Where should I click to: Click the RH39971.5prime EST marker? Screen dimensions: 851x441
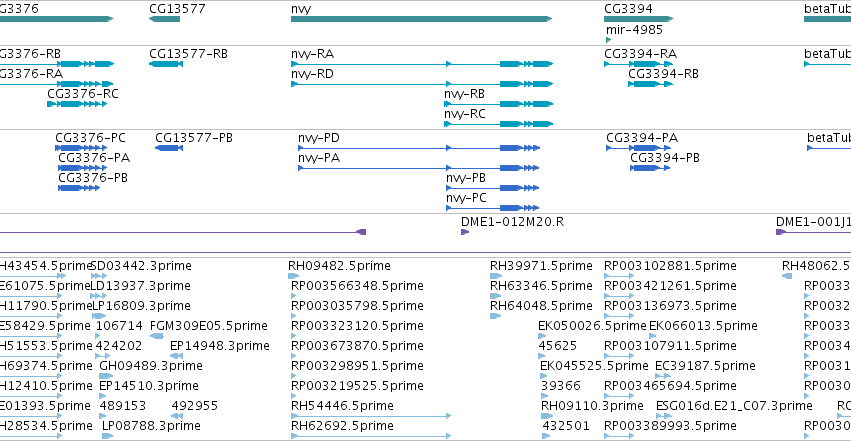click(x=496, y=276)
